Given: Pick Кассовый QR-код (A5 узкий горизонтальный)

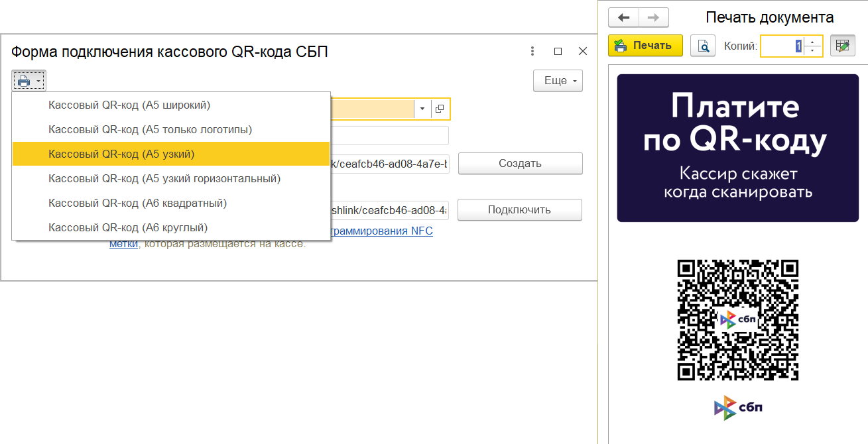Looking at the screenshot, I should point(170,179).
